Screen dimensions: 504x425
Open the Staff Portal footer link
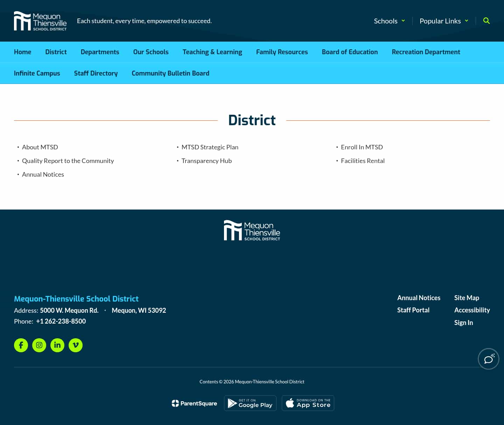coord(413,310)
